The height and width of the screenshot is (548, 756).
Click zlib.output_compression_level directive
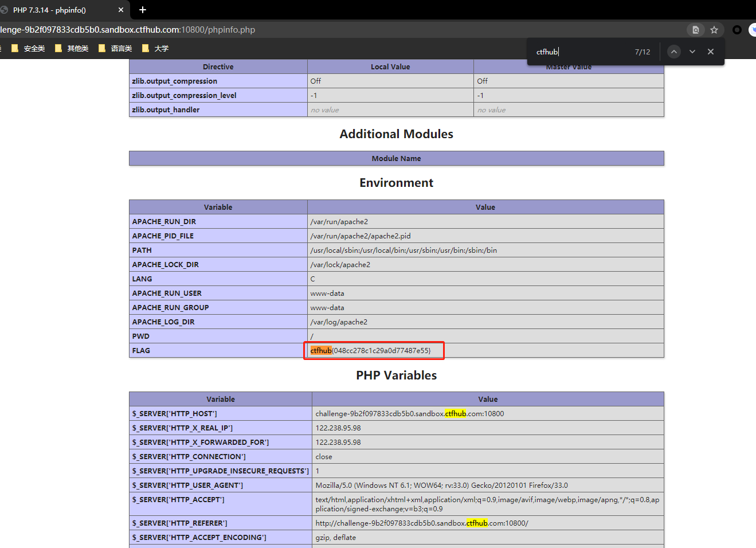(x=184, y=95)
